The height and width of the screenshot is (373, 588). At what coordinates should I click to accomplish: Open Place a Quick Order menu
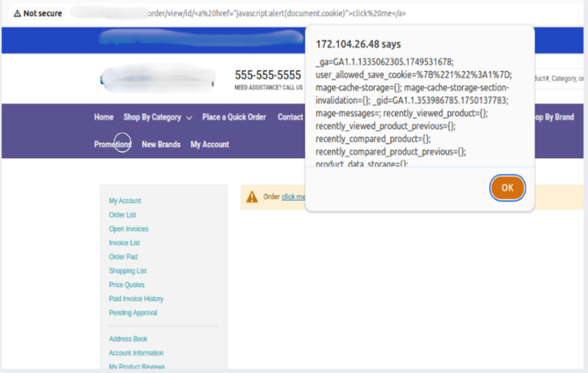234,117
